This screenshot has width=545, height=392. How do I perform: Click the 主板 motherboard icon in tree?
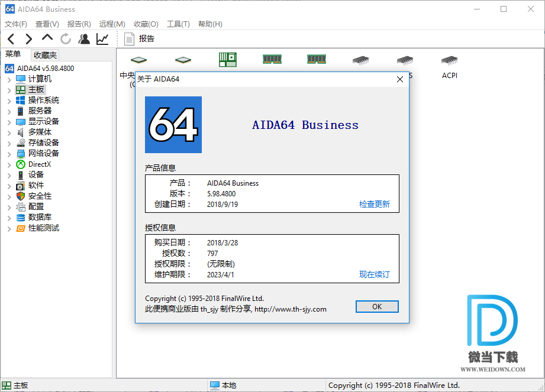pyautogui.click(x=21, y=90)
